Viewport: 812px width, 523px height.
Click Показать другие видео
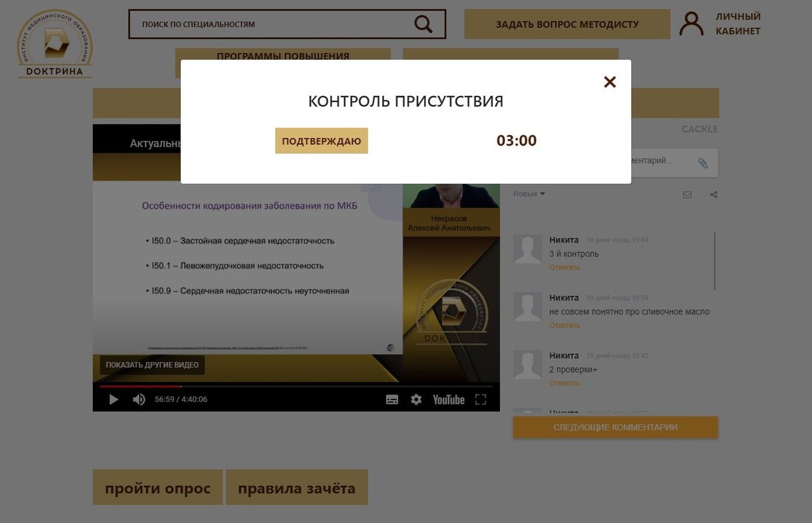click(x=152, y=365)
